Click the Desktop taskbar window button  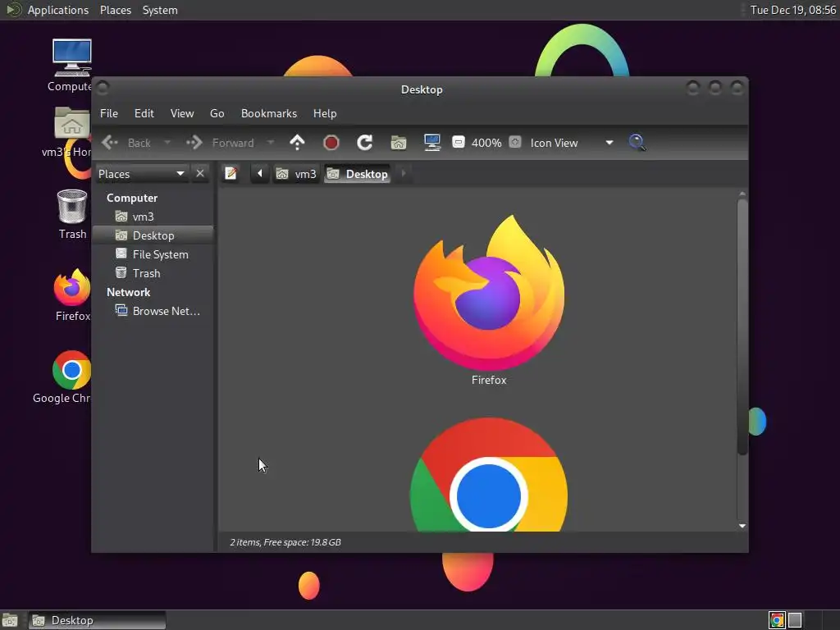97,620
